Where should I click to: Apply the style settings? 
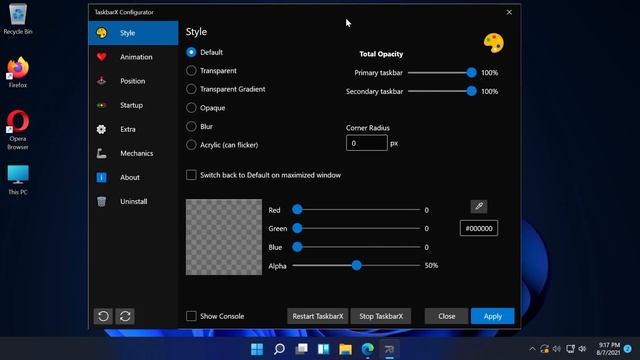click(493, 316)
